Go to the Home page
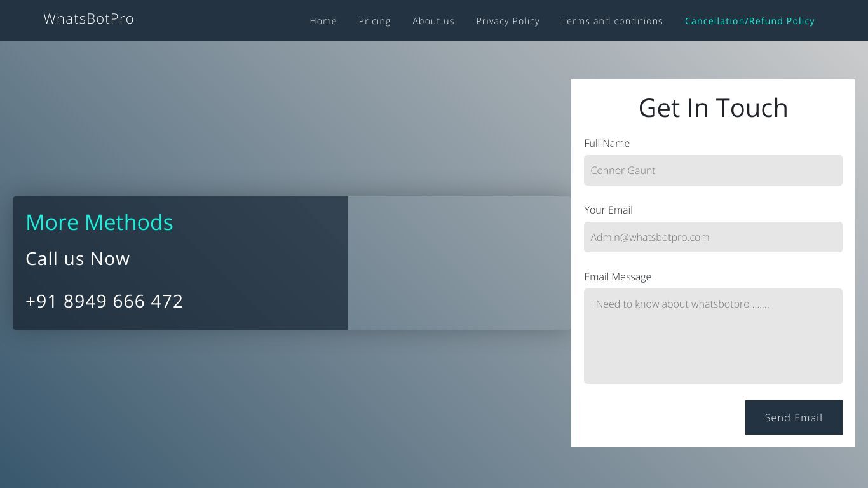 coord(323,21)
